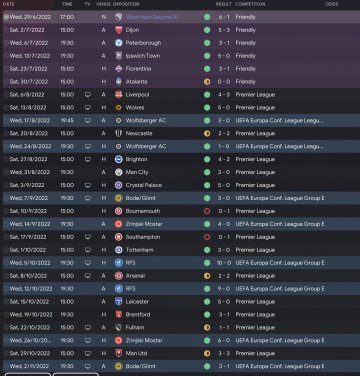Click the orange draw indicator for Newcastle
This screenshot has width=360, height=376.
(207, 133)
